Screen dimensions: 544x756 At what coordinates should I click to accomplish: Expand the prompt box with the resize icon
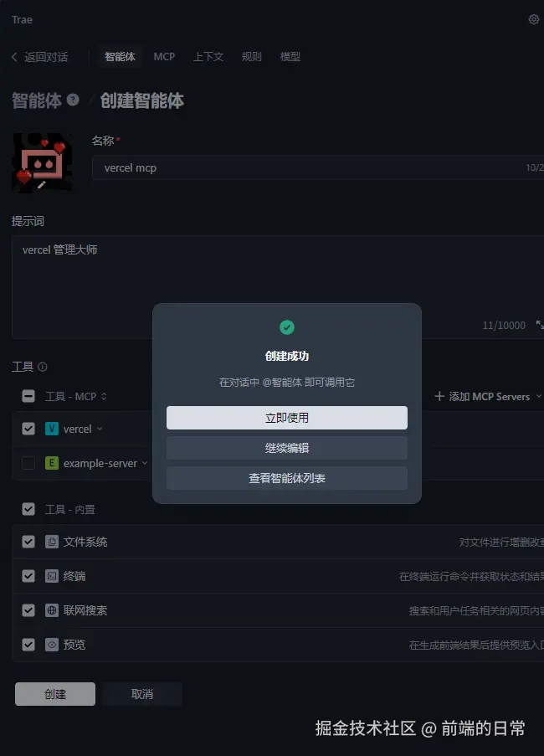(x=540, y=325)
